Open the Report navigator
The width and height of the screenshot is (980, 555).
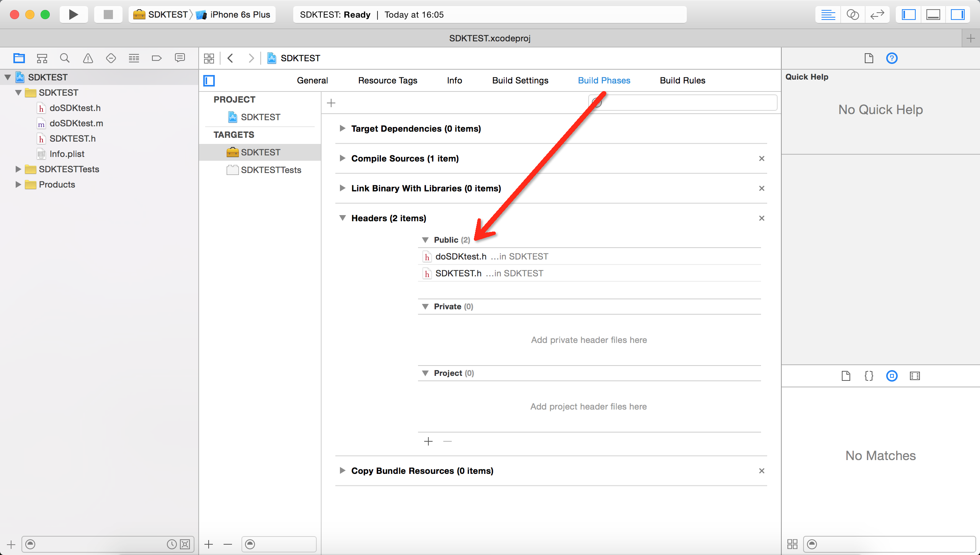[x=180, y=58]
